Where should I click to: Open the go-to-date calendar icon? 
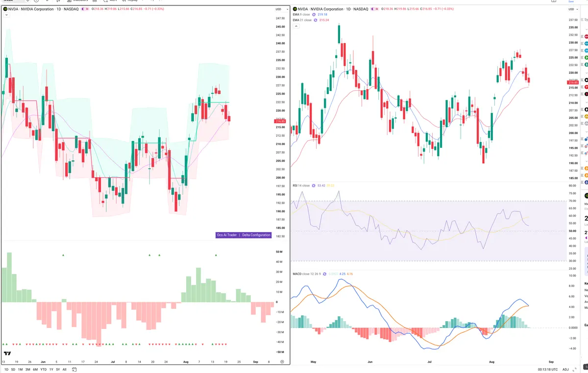click(x=74, y=369)
